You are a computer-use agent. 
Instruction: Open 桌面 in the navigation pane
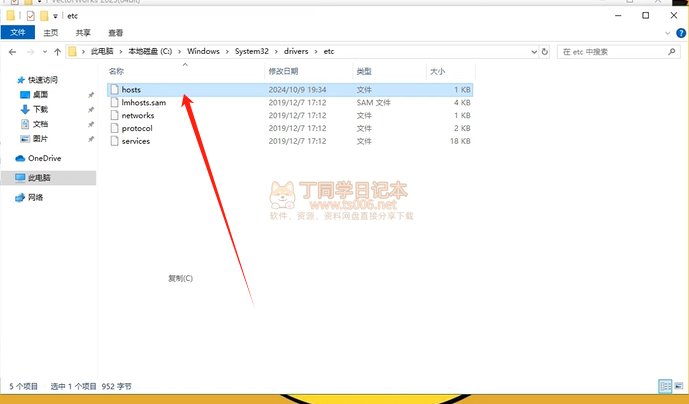40,95
